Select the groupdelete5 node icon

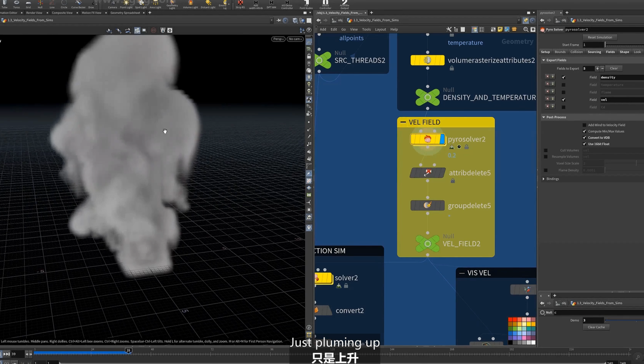(427, 205)
